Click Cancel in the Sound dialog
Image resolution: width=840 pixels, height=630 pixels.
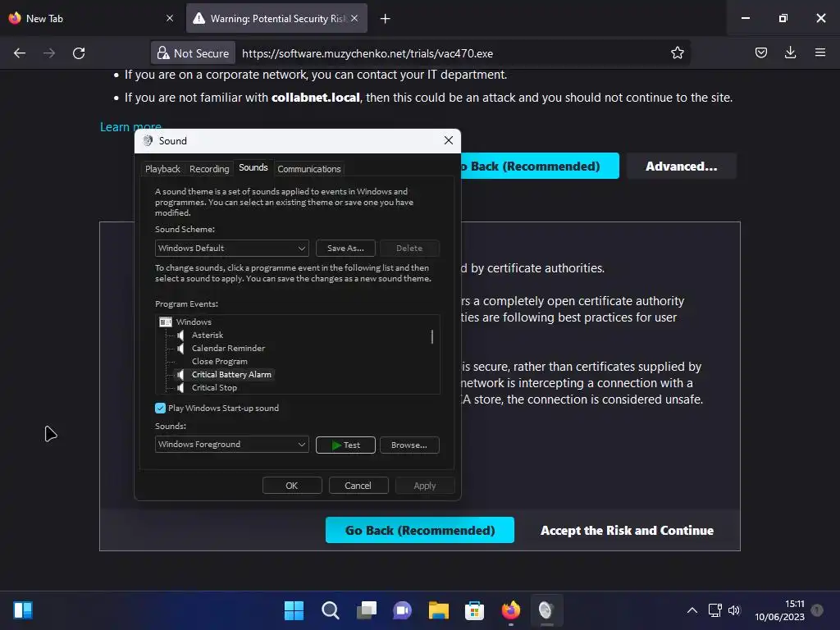pos(358,486)
